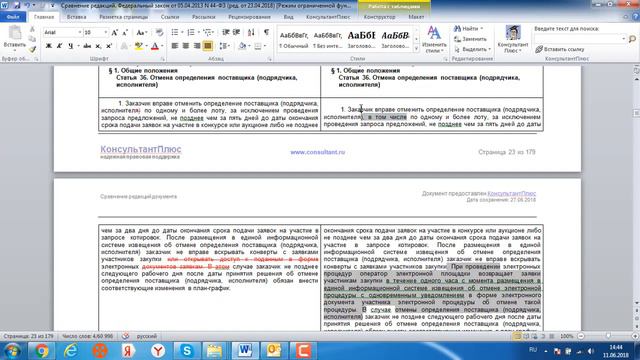Viewport: 640px width, 360px height.
Task: Open the www.consultant.ru link
Action: point(318,152)
